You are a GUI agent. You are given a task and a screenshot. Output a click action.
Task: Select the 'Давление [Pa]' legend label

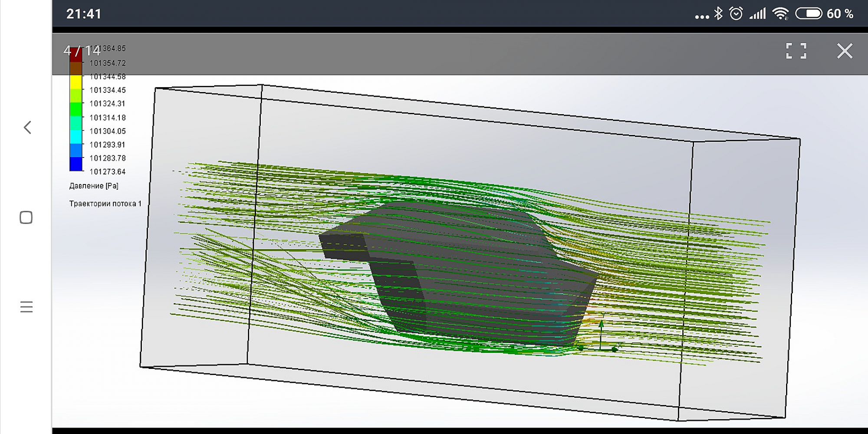tap(94, 186)
